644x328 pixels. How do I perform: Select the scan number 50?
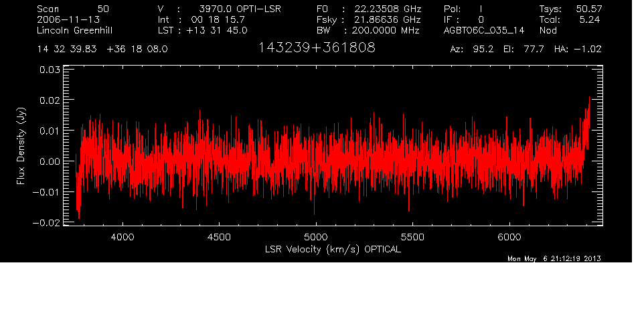pyautogui.click(x=103, y=9)
